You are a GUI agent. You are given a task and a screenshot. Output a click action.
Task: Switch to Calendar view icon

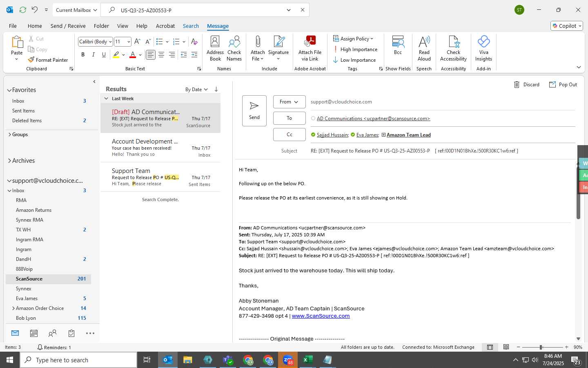tap(34, 334)
